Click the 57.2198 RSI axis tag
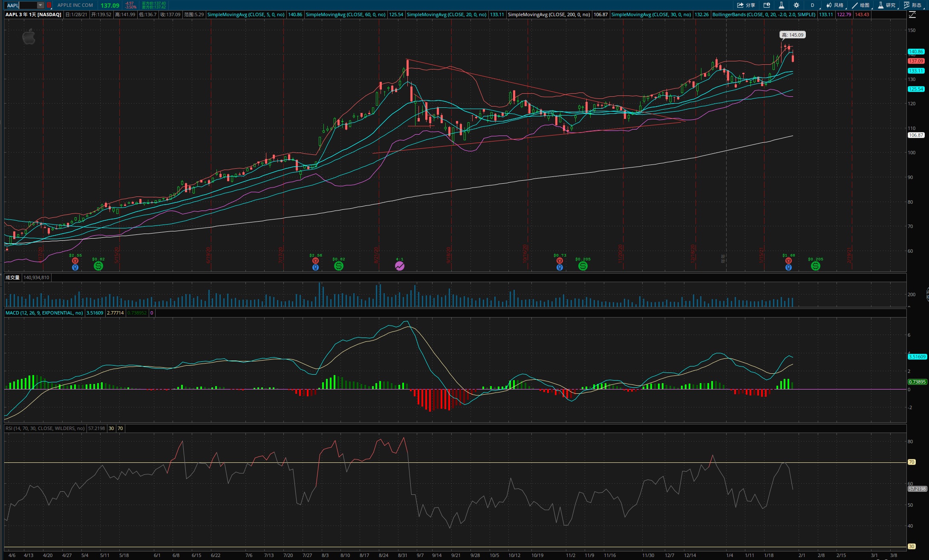929x560 pixels. click(917, 489)
